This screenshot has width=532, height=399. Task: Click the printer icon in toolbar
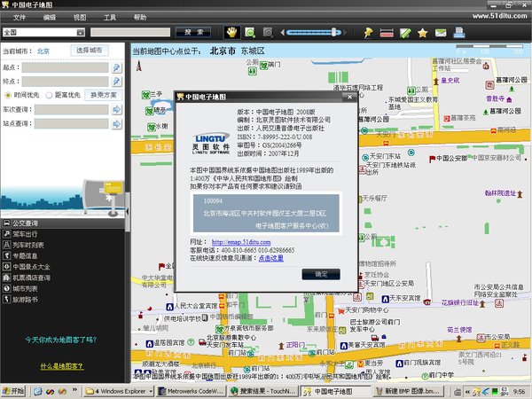pos(460,33)
